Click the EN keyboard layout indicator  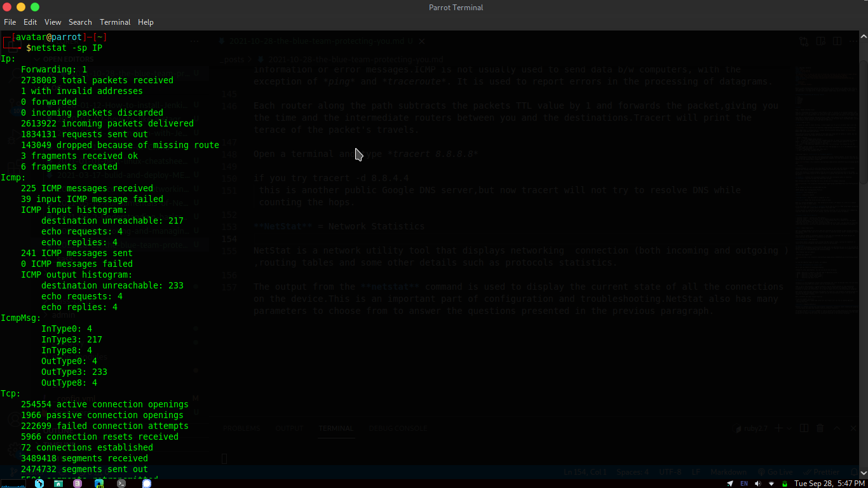coord(743,483)
